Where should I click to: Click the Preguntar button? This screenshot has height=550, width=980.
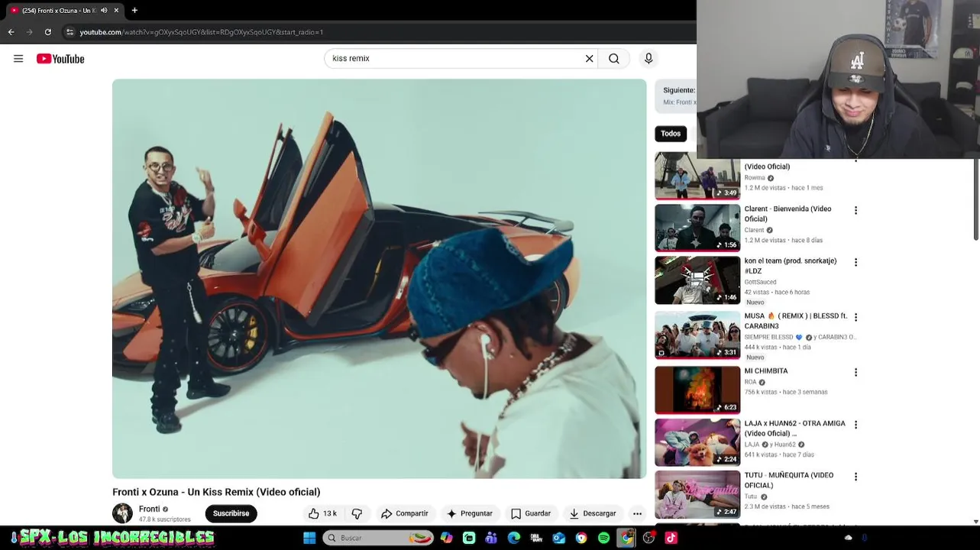coord(470,513)
